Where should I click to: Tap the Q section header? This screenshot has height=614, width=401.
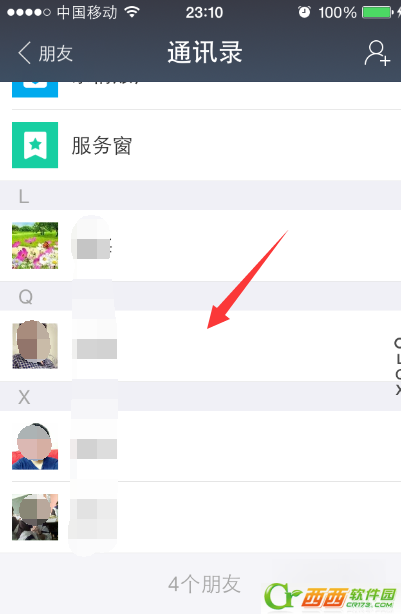point(200,296)
